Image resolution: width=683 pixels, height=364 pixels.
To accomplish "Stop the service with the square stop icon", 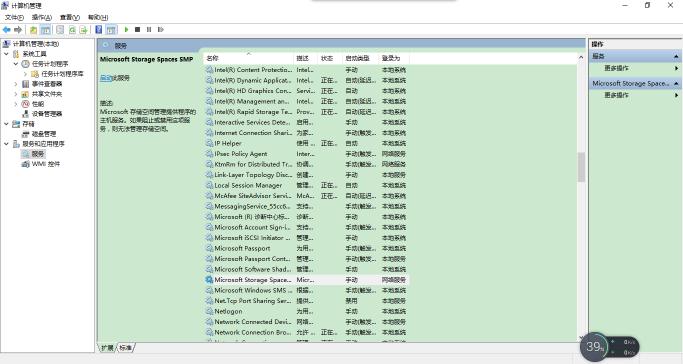I will coord(138,30).
